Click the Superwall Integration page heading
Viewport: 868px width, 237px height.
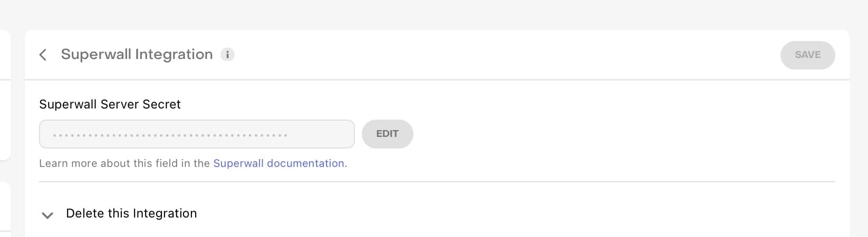click(137, 54)
